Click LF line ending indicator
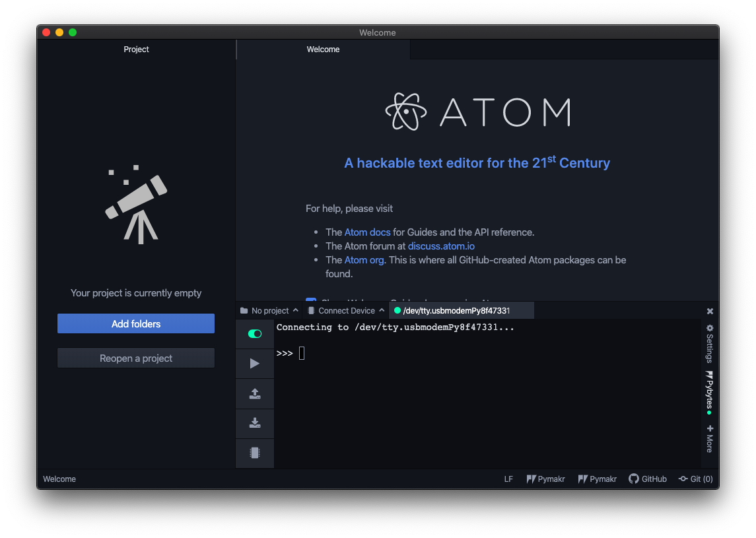The height and width of the screenshot is (538, 756). 508,479
